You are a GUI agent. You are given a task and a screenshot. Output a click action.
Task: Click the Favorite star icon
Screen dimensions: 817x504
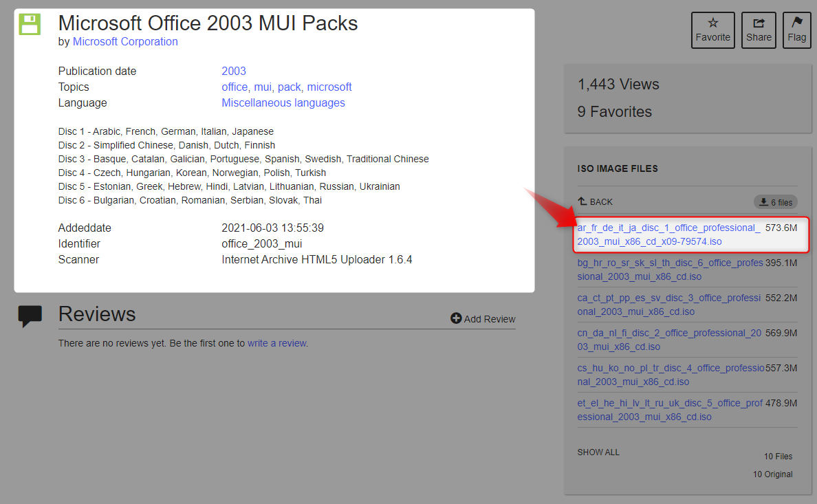(713, 23)
